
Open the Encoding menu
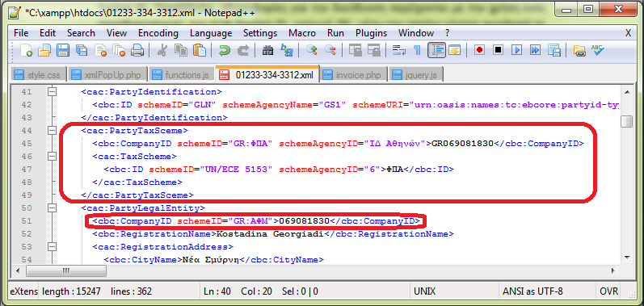[158, 33]
